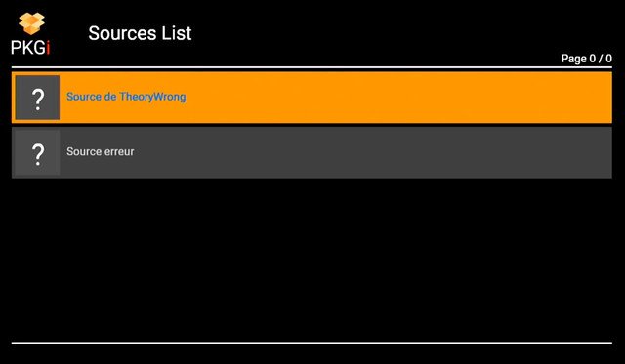
Task: Click the dark thumbnail box of first source
Action: pyautogui.click(x=37, y=98)
